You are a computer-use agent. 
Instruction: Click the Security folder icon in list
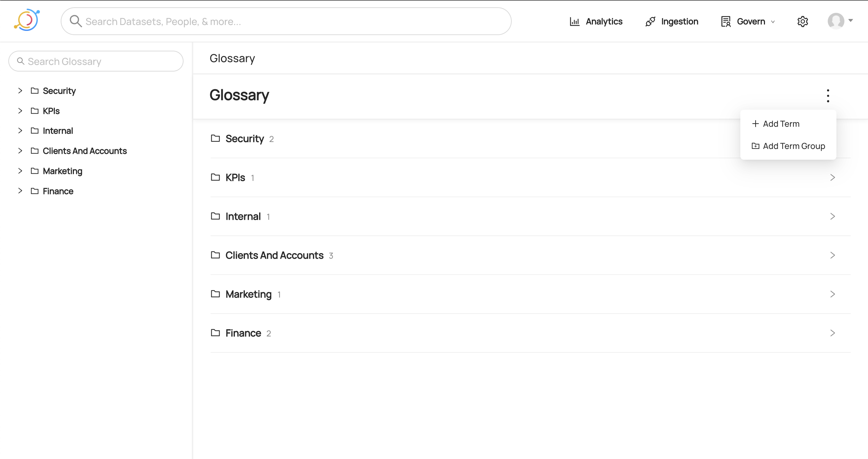[215, 139]
